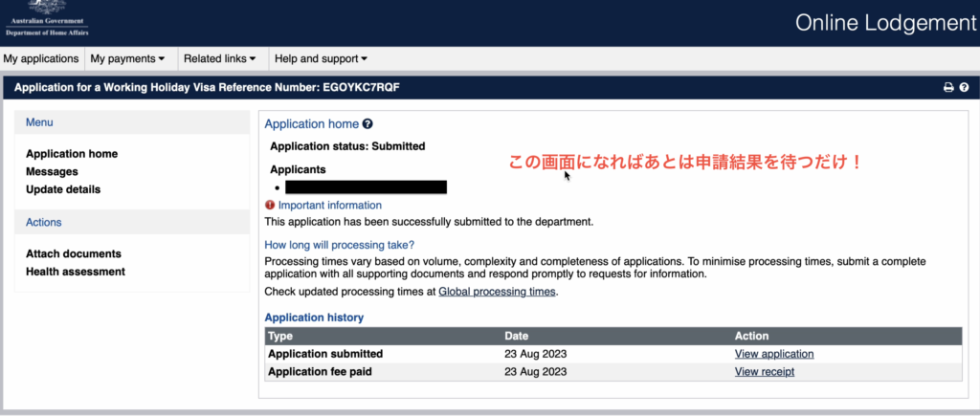Click the Important information heading text

point(330,206)
